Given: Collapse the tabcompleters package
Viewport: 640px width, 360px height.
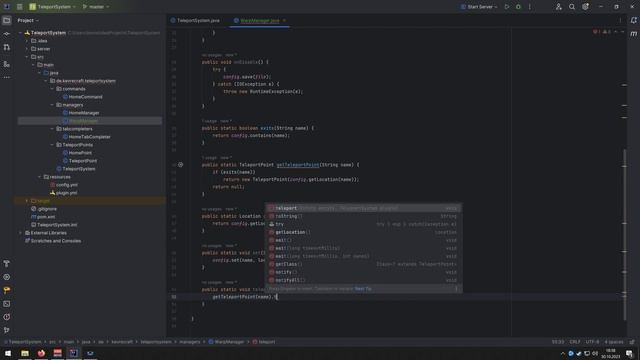Looking at the screenshot, I should [x=52, y=129].
